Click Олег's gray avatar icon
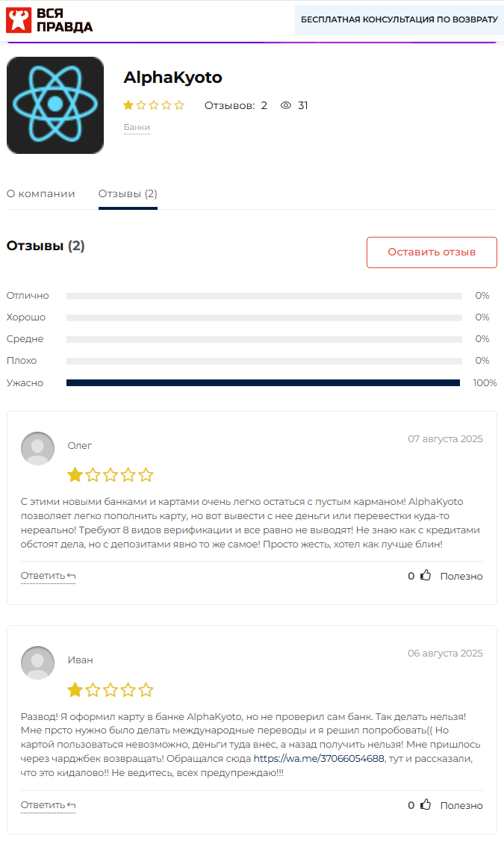The height and width of the screenshot is (844, 504). coord(37,448)
